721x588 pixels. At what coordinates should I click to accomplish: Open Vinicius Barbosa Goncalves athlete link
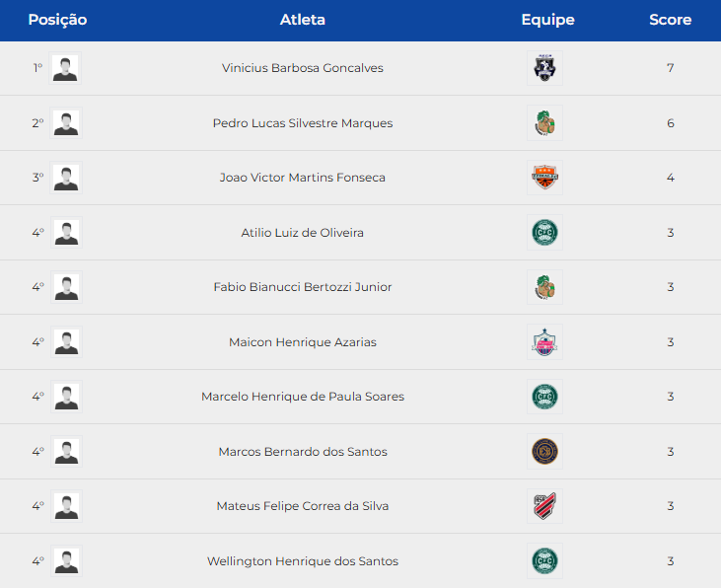pos(303,68)
